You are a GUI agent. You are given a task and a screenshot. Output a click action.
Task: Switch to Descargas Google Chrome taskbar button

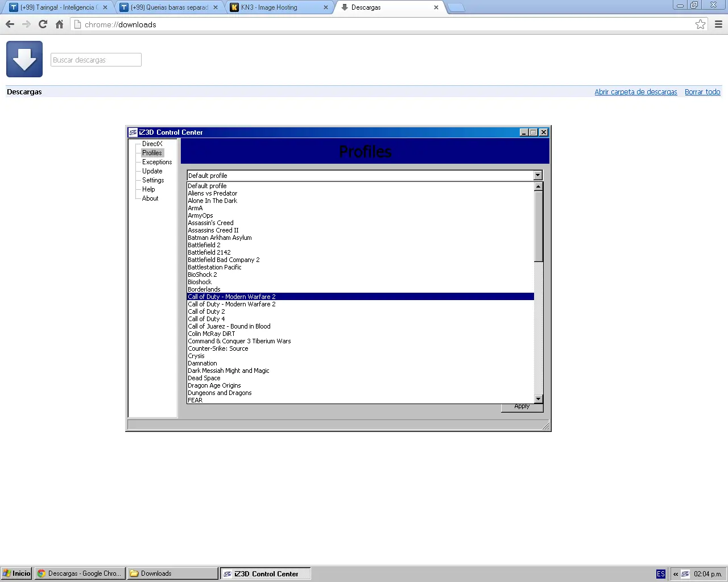pos(80,573)
